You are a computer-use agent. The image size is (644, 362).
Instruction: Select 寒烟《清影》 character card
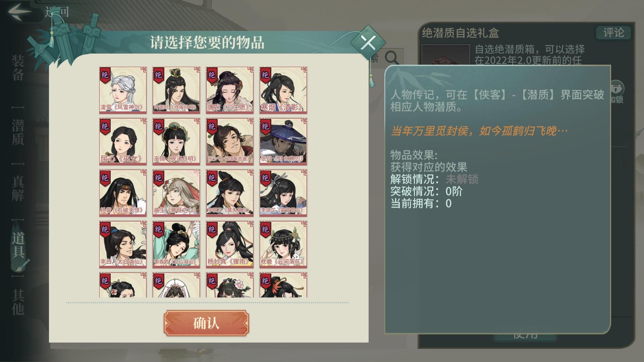coord(283,90)
